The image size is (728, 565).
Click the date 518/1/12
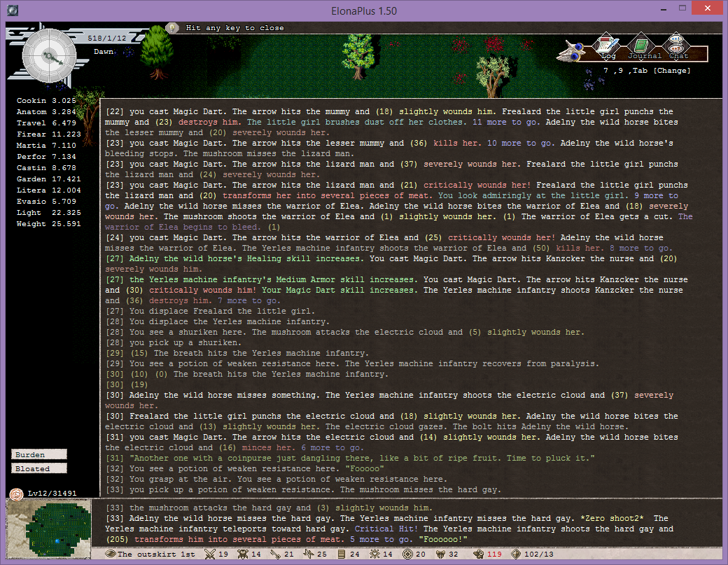click(x=107, y=38)
